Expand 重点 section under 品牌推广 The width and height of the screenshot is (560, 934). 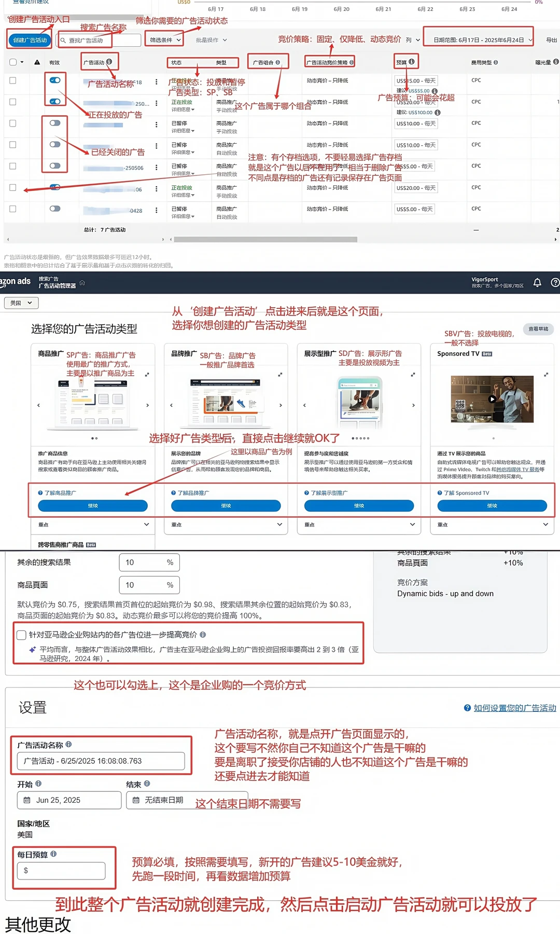click(x=226, y=525)
